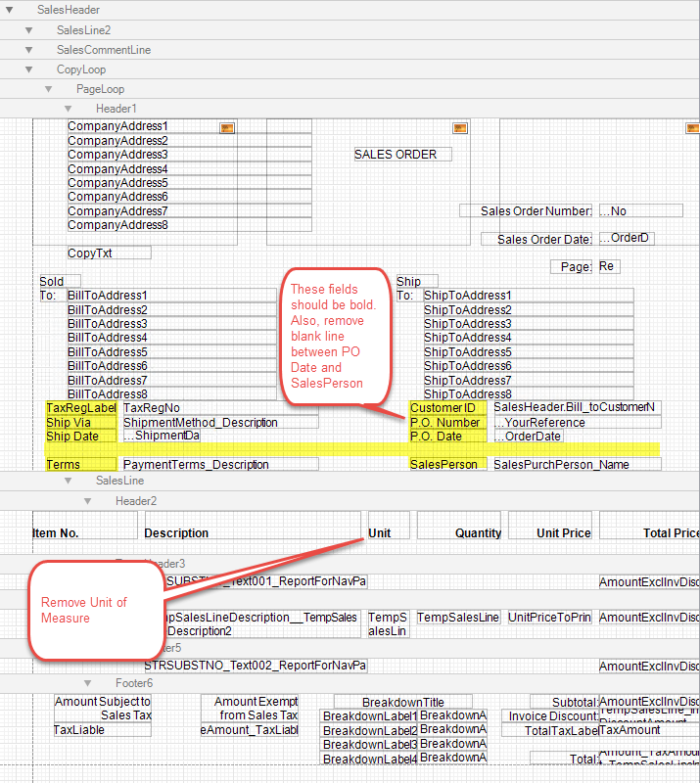Collapse the Footer6 section

[88, 683]
